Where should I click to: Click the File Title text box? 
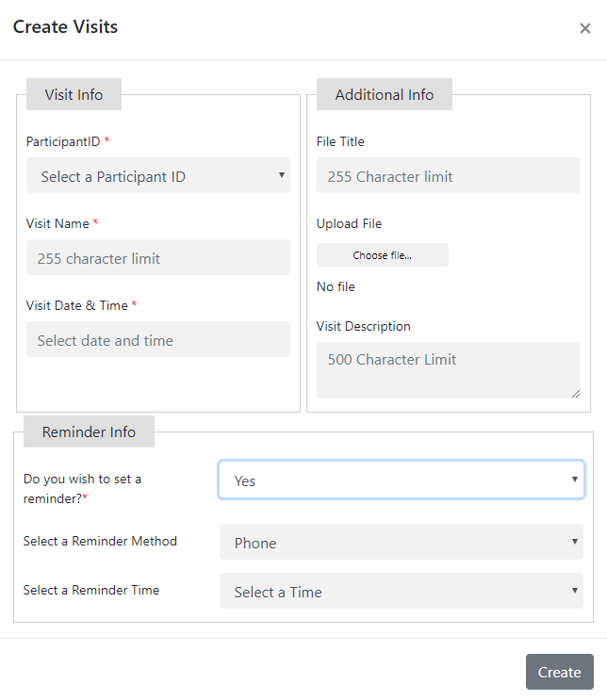pos(448,176)
